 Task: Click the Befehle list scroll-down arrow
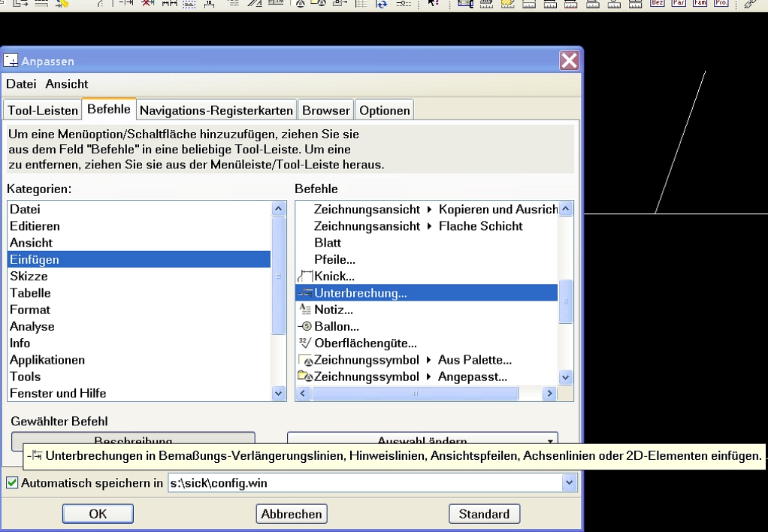[x=566, y=377]
